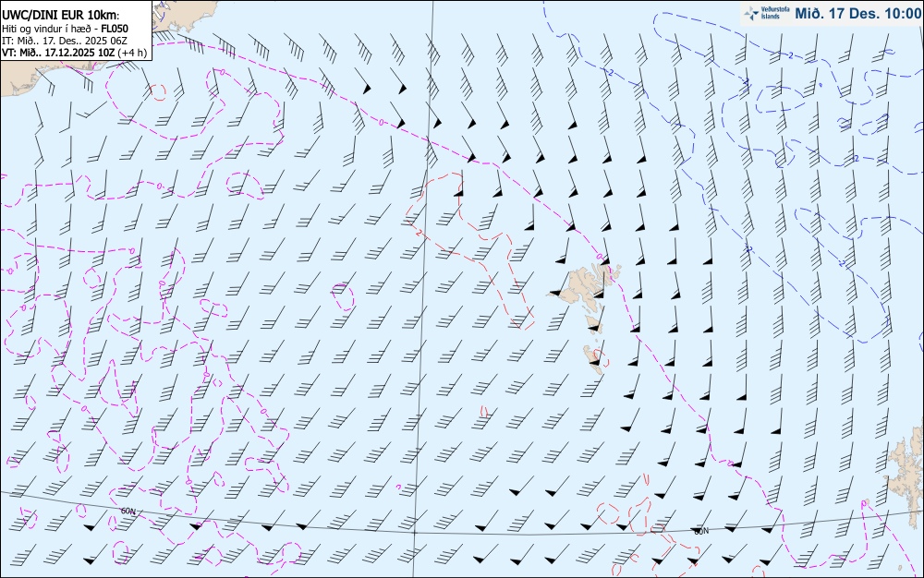Viewport: 924px width, 578px height.
Task: Click the Veðurstofa Íslands logo icon
Action: pyautogui.click(x=751, y=13)
